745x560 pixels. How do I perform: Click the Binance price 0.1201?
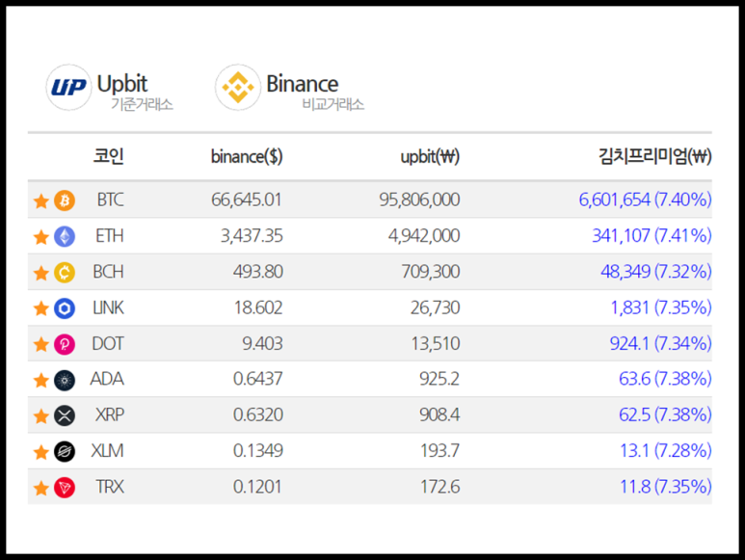257,487
